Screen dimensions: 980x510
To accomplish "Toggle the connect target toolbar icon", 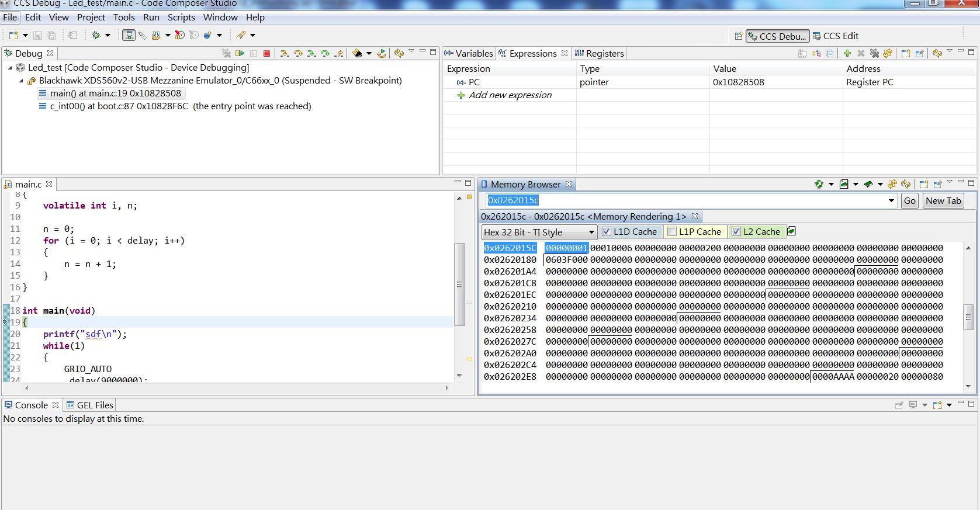I will (x=129, y=35).
